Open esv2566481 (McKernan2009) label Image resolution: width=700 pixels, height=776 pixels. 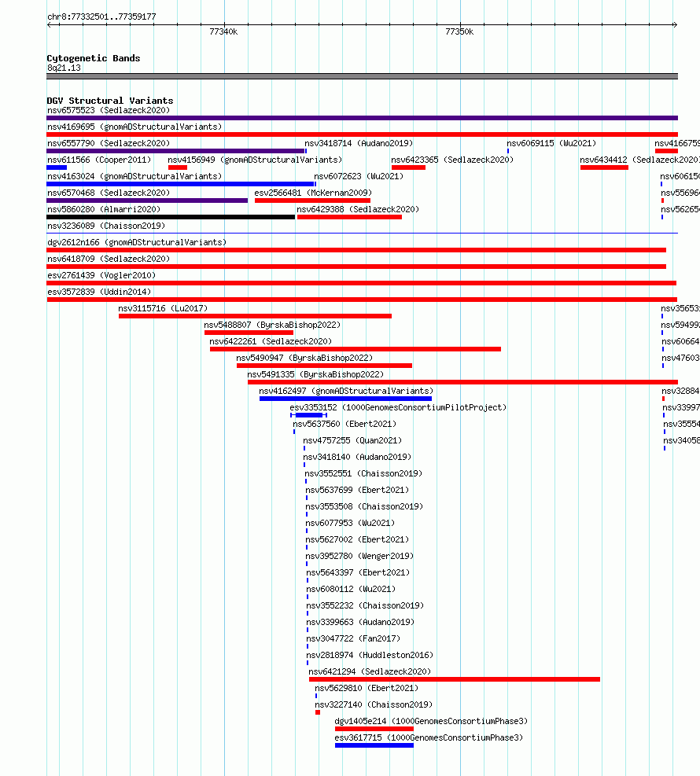point(313,193)
